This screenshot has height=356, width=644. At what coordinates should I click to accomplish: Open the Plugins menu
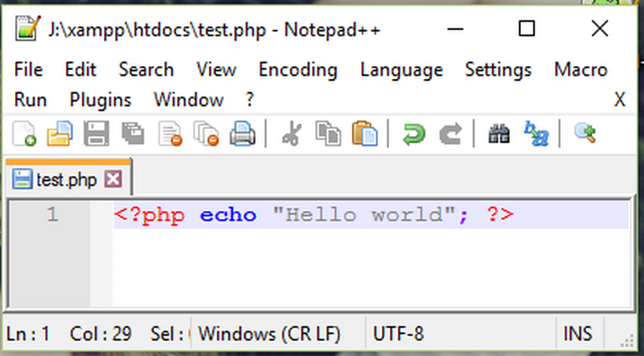tap(101, 100)
